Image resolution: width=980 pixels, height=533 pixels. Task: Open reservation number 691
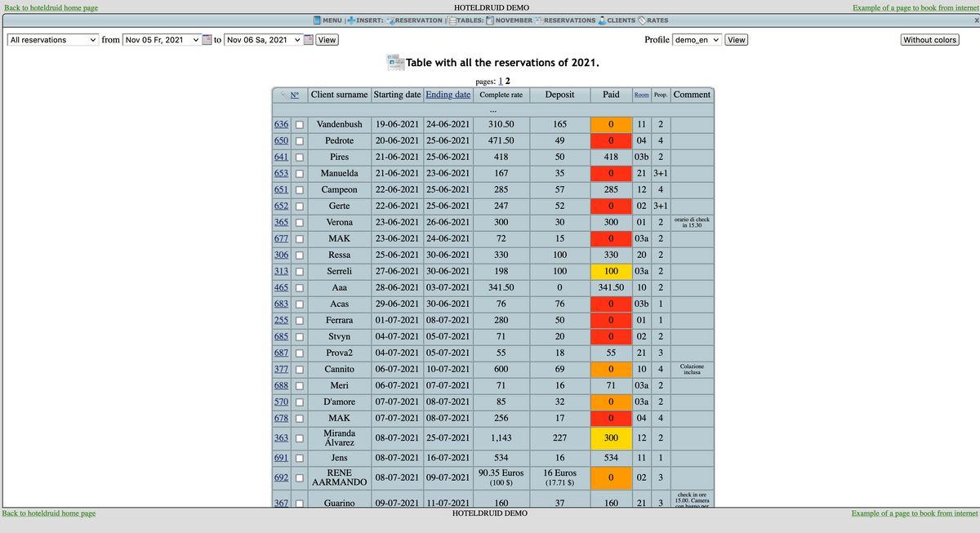click(x=281, y=459)
